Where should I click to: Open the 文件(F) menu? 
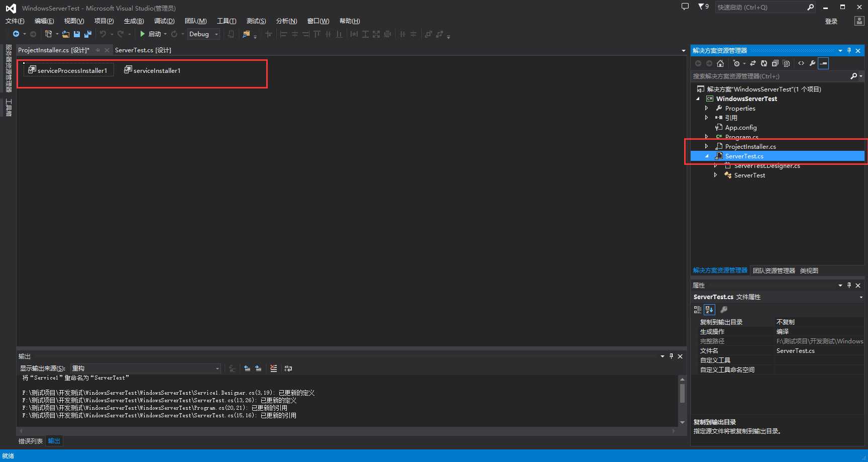pyautogui.click(x=15, y=21)
